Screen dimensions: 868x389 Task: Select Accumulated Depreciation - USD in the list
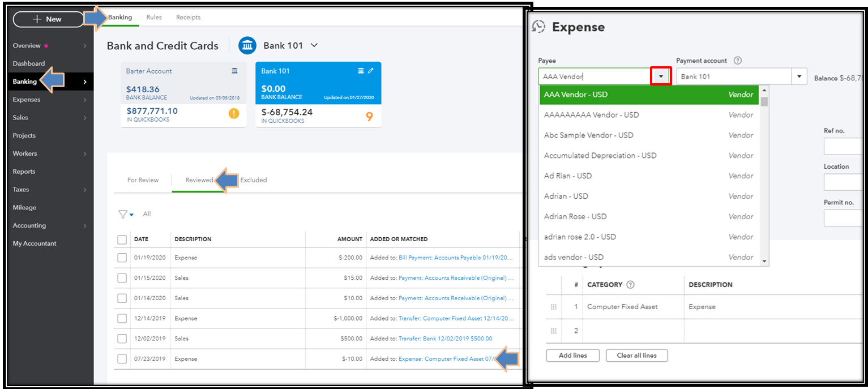coord(649,156)
